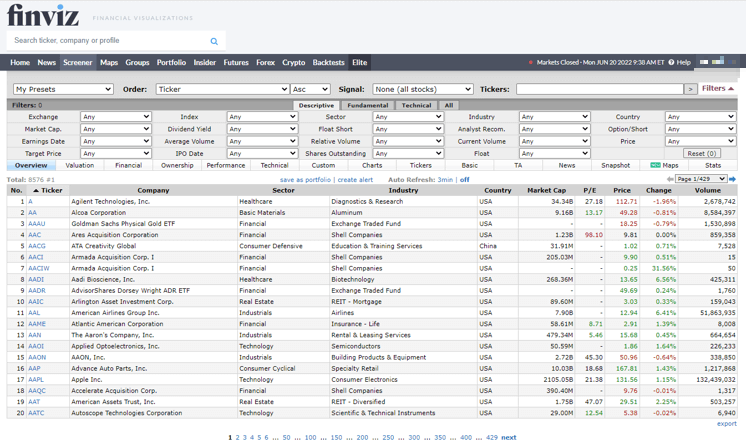Go to Home in navigation bar
746x448 pixels.
tap(20, 62)
